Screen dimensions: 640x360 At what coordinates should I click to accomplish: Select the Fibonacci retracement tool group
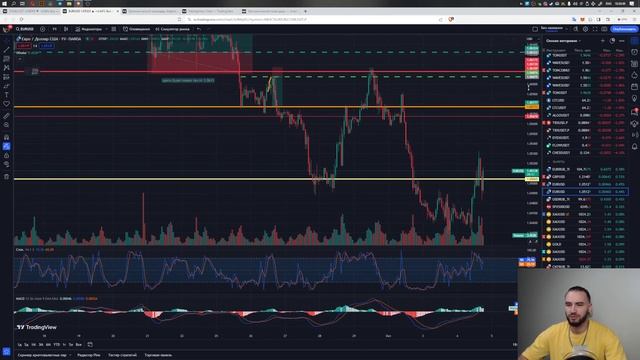pyautogui.click(x=6, y=59)
